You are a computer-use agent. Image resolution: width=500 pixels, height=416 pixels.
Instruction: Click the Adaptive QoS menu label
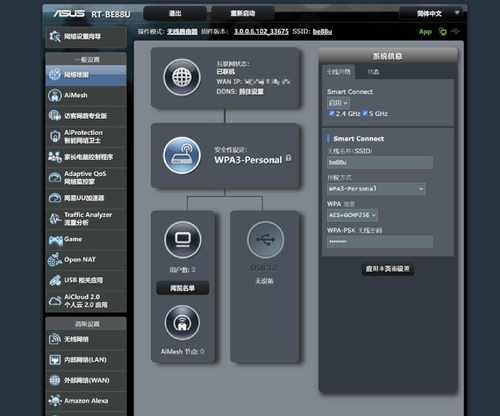pos(85,177)
